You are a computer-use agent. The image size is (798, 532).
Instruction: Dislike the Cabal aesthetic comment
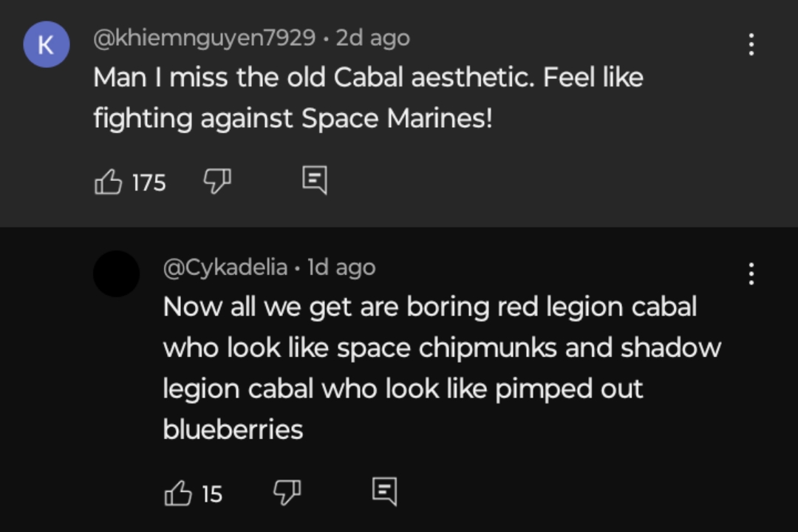217,181
